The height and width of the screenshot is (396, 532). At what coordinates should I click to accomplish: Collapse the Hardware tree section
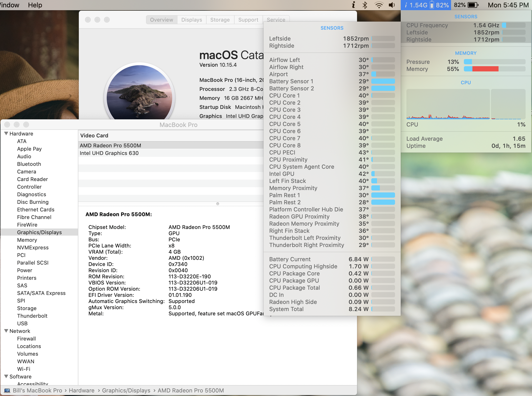[x=6, y=134]
